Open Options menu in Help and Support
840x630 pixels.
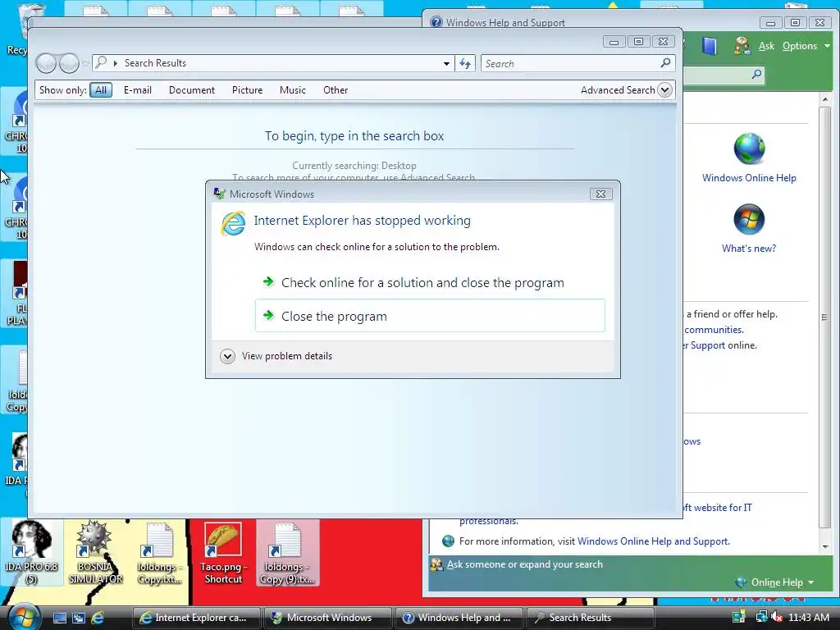[x=806, y=46]
